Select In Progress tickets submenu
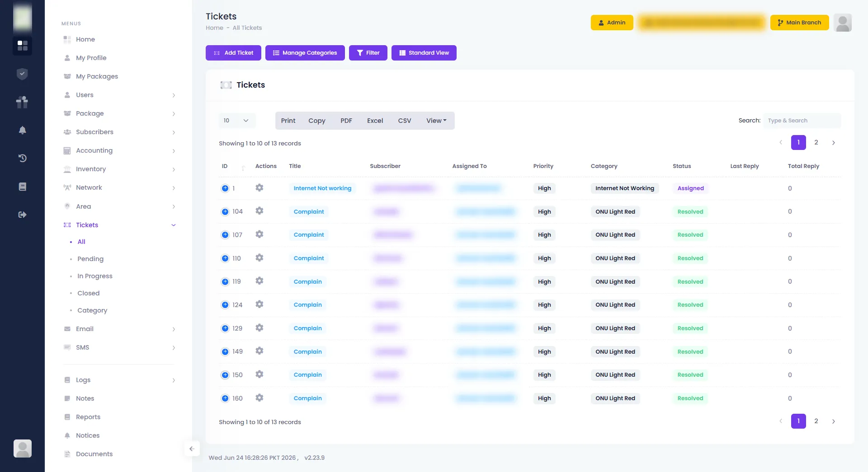This screenshot has width=868, height=472. tap(95, 276)
